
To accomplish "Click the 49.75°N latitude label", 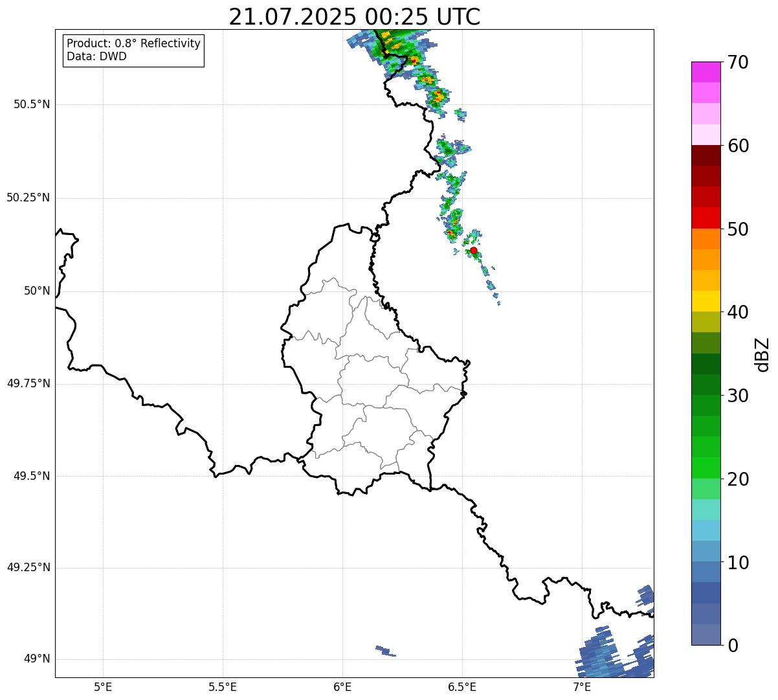I will point(28,383).
